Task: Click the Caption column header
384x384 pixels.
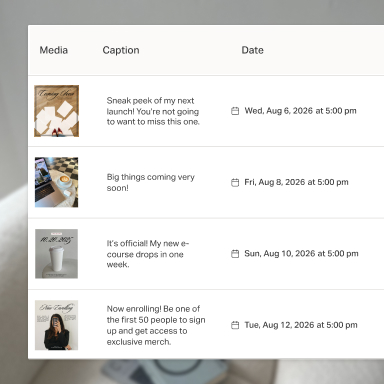Action: pyautogui.click(x=121, y=50)
